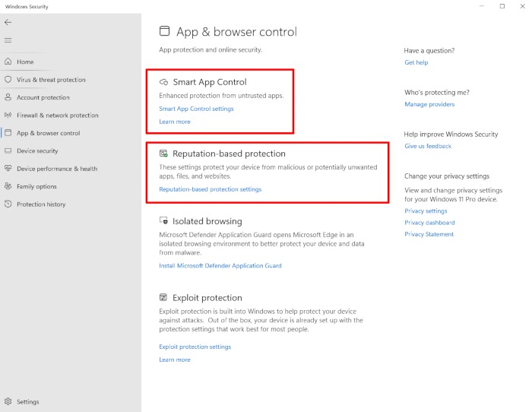Click the Virus & threat protection shield icon
The image size is (532, 412).
[x=8, y=79]
